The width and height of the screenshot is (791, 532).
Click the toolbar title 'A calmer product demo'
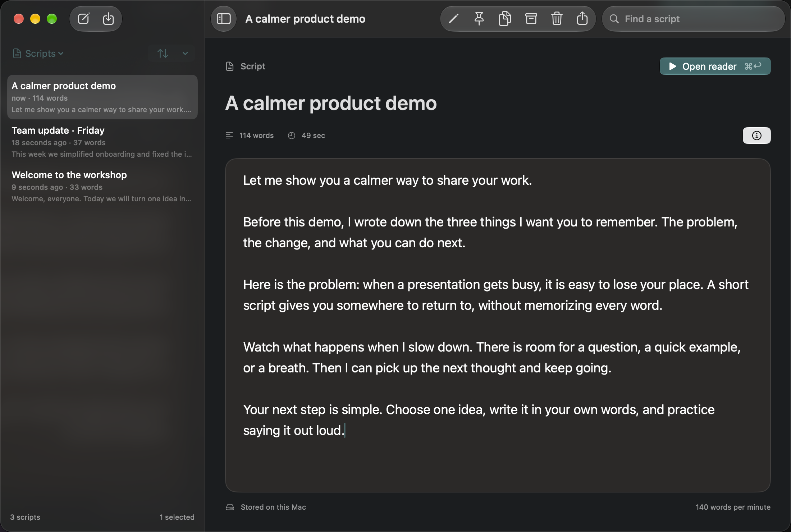coord(305,19)
